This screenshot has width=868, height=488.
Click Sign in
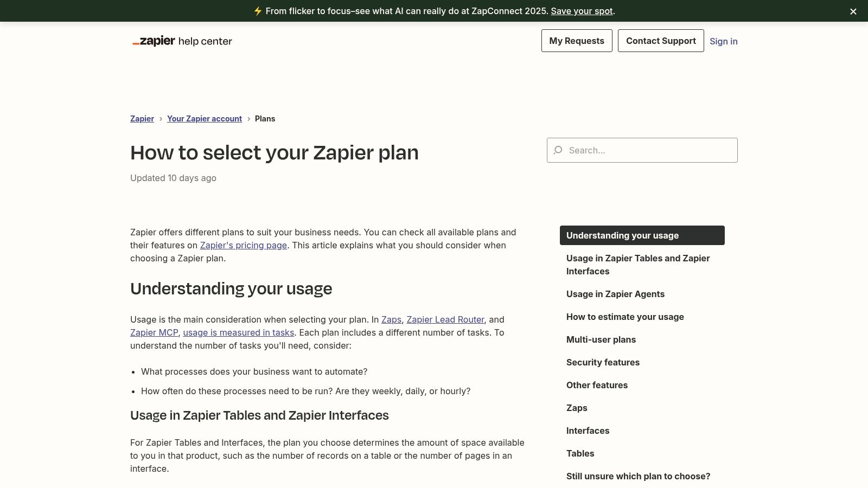pos(724,41)
